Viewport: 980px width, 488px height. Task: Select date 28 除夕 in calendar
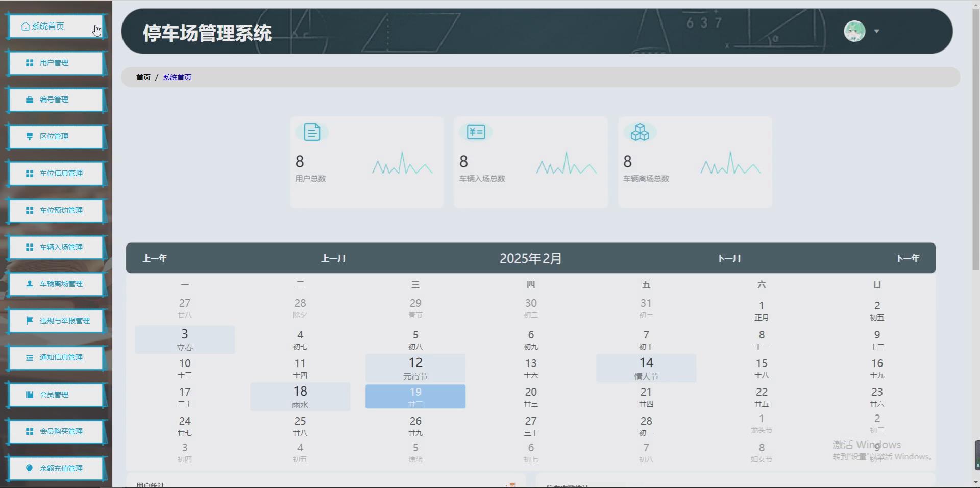tap(300, 308)
